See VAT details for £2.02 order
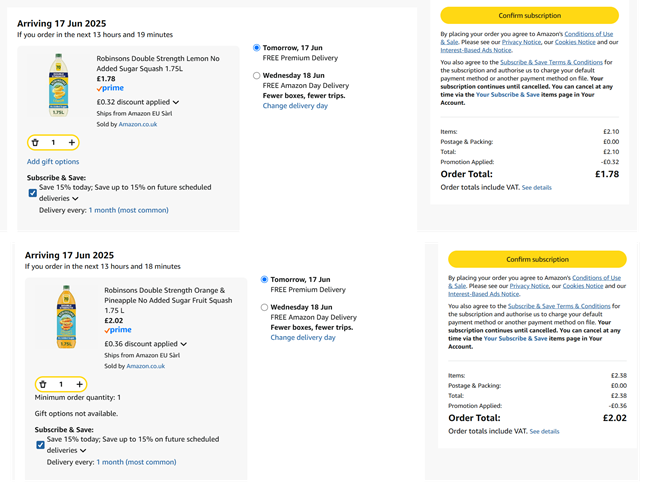Viewport: 650px width, 484px height. [545, 432]
